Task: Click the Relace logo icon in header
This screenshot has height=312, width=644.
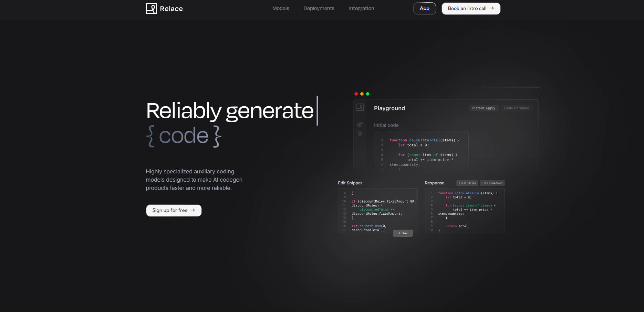Action: (151, 9)
